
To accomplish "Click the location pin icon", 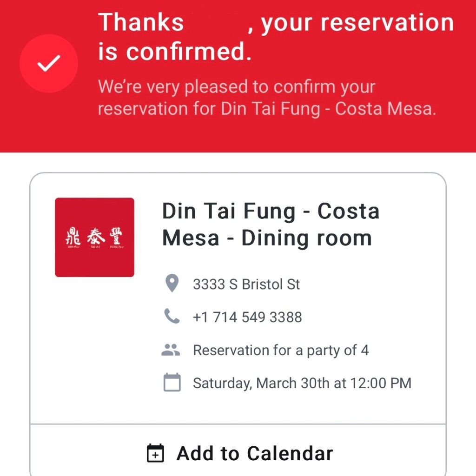I will (x=172, y=284).
